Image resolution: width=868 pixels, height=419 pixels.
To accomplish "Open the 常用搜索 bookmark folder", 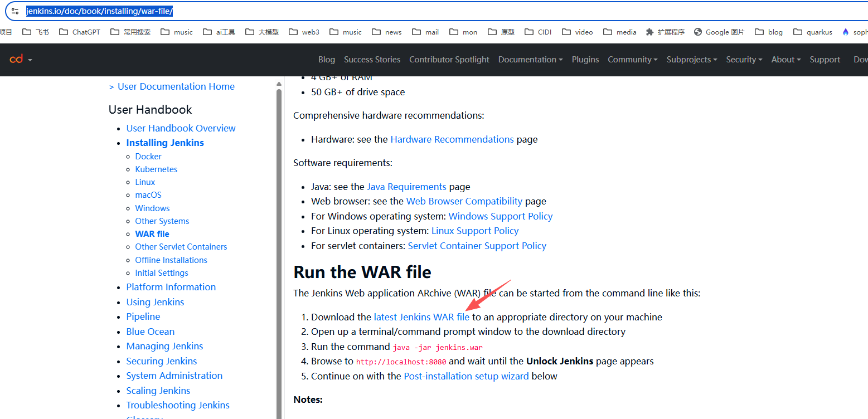I will click(x=130, y=32).
